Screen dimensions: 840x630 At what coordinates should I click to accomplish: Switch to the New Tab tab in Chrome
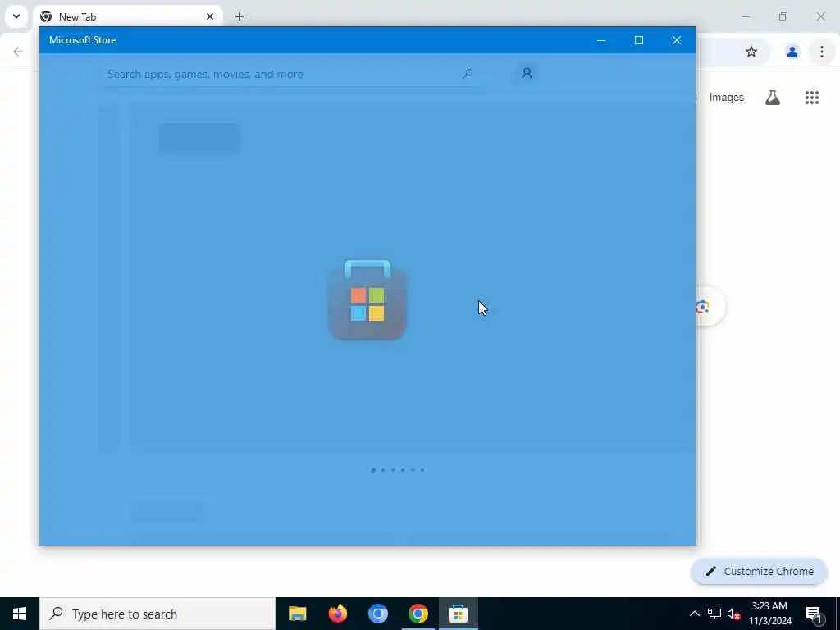(121, 17)
